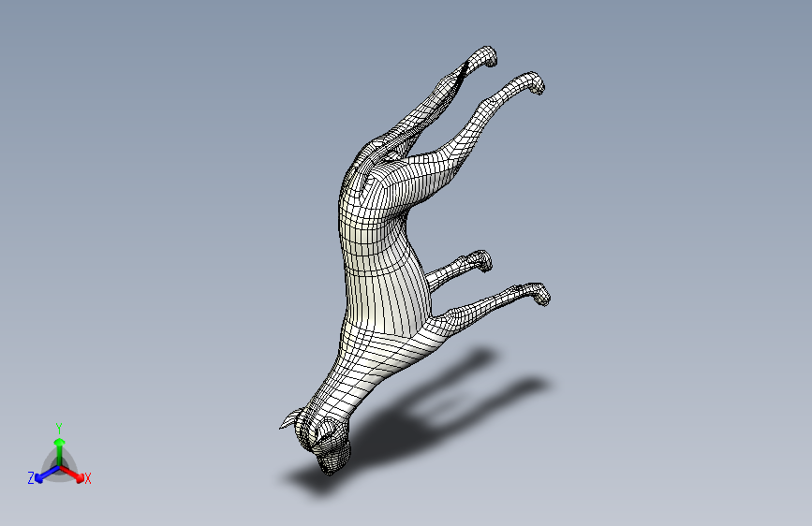812x526 pixels.
Task: Click the green Y axis of the orientation triad
Action: coord(60,453)
